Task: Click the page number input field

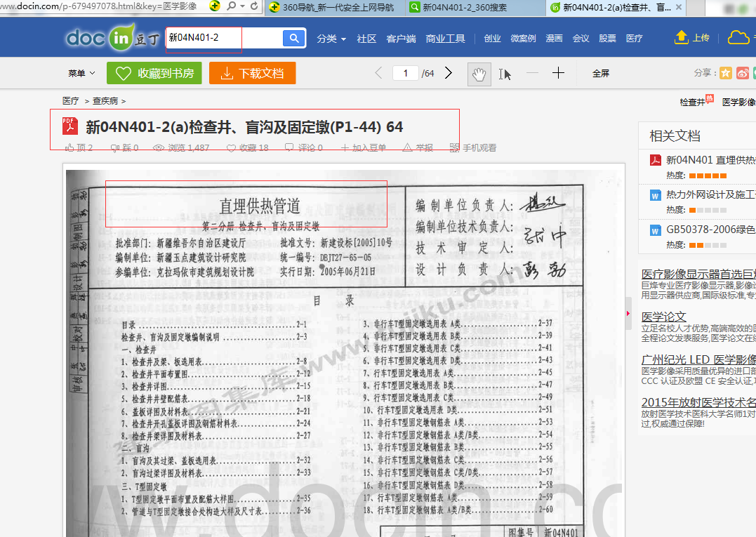Action: 405,73
